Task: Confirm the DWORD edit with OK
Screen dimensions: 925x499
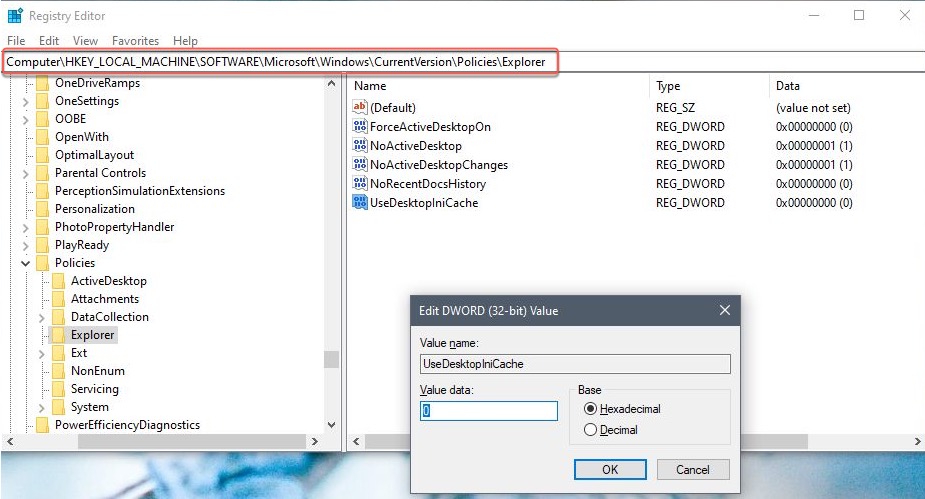Action: 610,470
